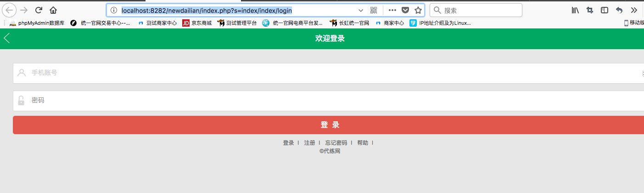This screenshot has height=193, width=644.
Task: Reload the current page
Action: (x=39, y=10)
